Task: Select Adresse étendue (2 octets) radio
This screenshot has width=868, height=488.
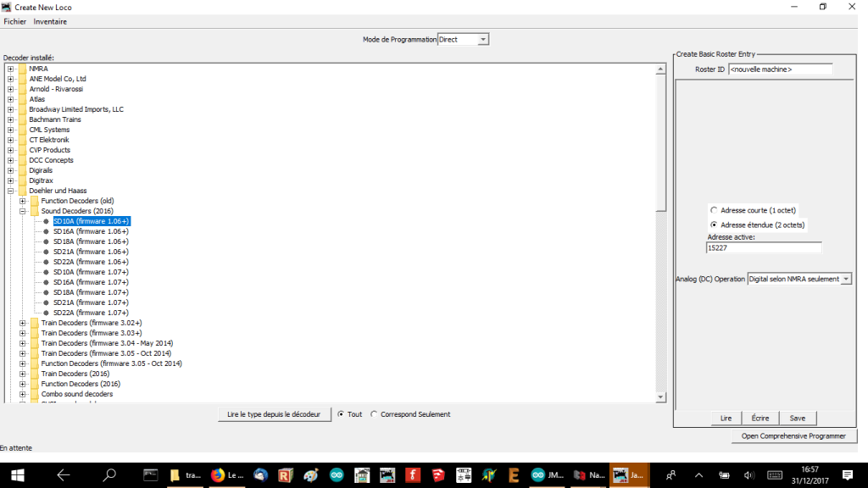Action: tap(714, 225)
